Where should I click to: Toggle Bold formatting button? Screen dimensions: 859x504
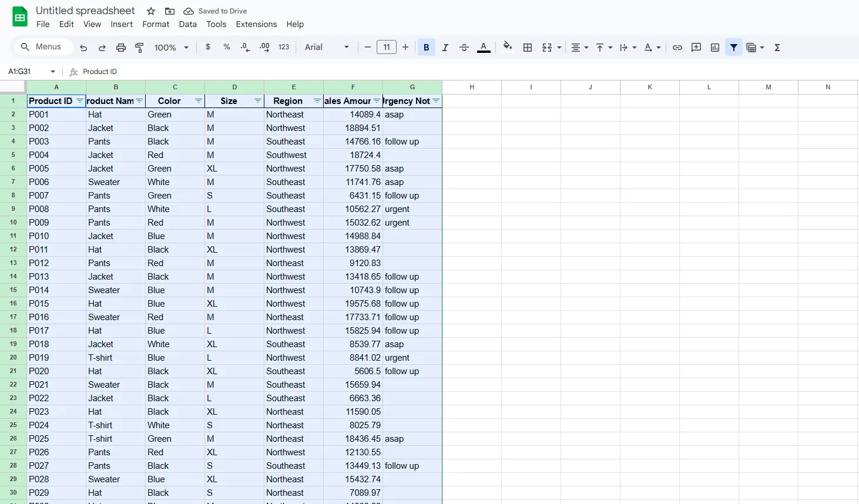pyautogui.click(x=427, y=48)
